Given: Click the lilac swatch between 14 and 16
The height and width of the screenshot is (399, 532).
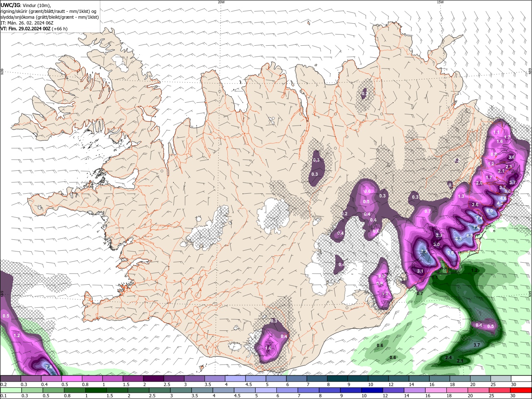Looking at the screenshot, I should (414, 390).
